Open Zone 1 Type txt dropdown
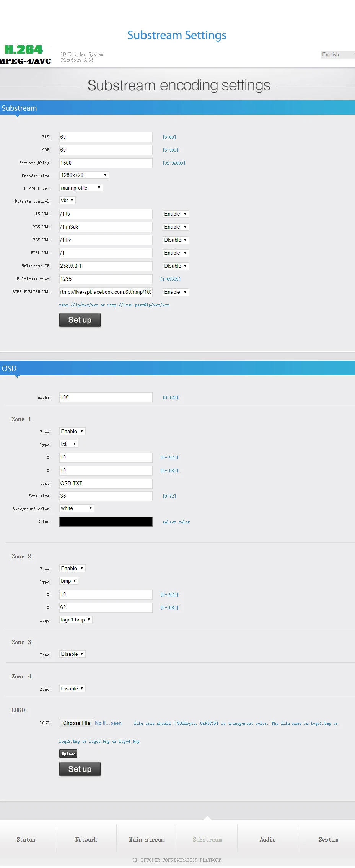Screen dimensions: 355x868 click(x=69, y=444)
